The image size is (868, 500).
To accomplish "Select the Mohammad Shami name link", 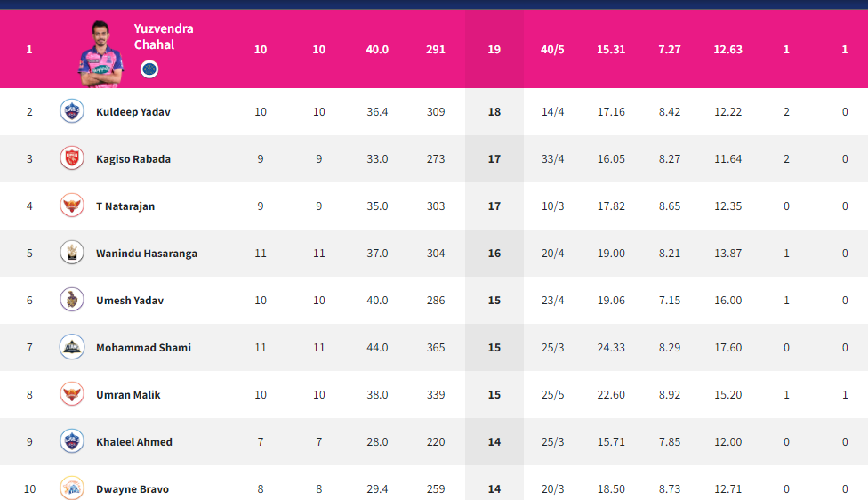I will tap(143, 348).
